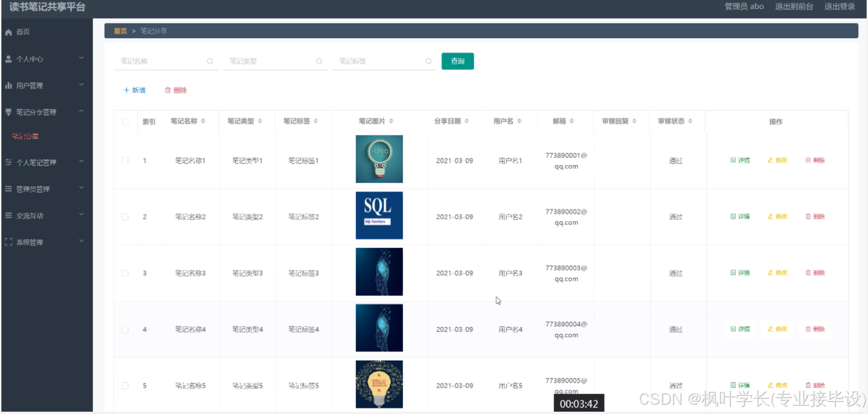Sort by 笔记图片 column arrows
This screenshot has height=414, width=868.
[391, 121]
